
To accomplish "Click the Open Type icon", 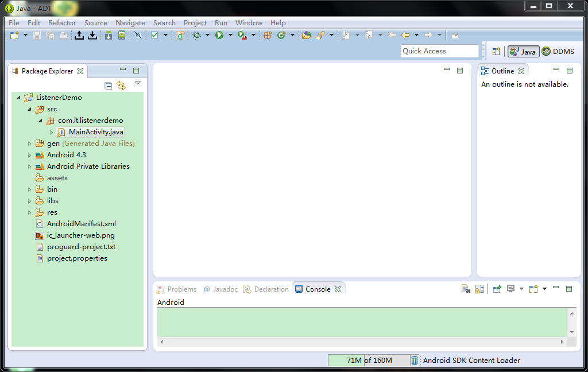I will pyautogui.click(x=307, y=35).
